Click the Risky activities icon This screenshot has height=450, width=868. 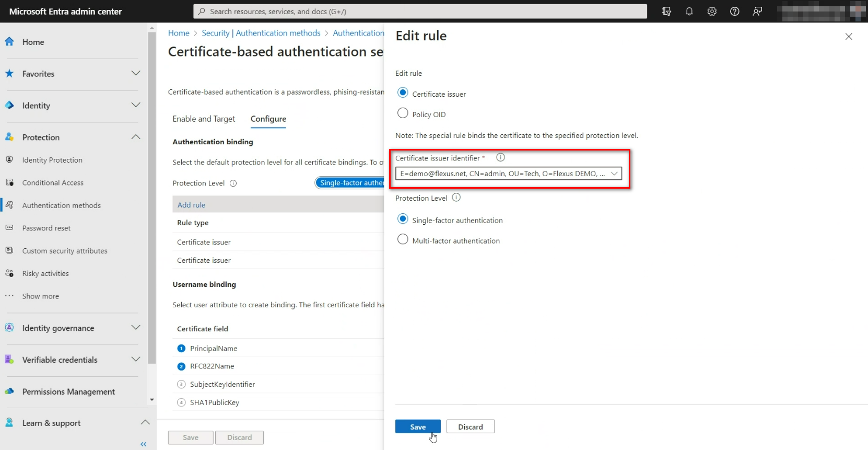9,273
